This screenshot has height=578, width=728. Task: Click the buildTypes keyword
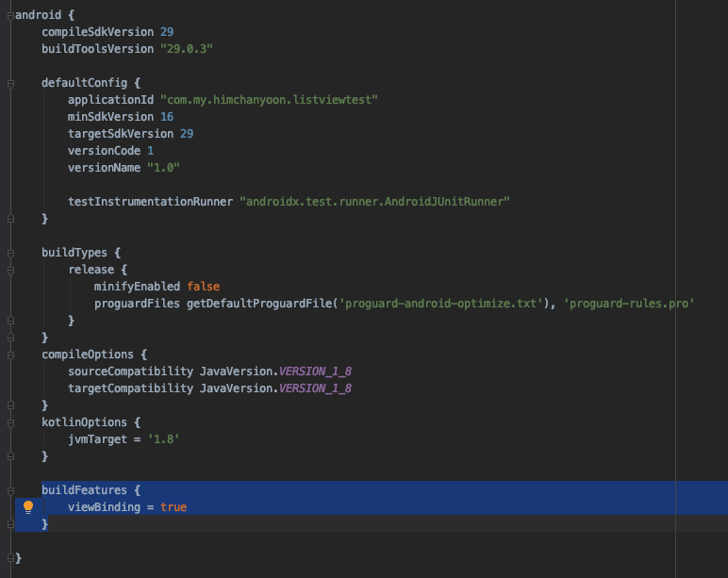pyautogui.click(x=74, y=253)
